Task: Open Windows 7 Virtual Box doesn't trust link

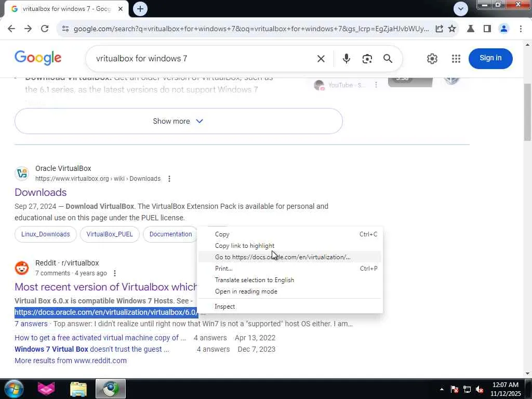Action: [91, 349]
